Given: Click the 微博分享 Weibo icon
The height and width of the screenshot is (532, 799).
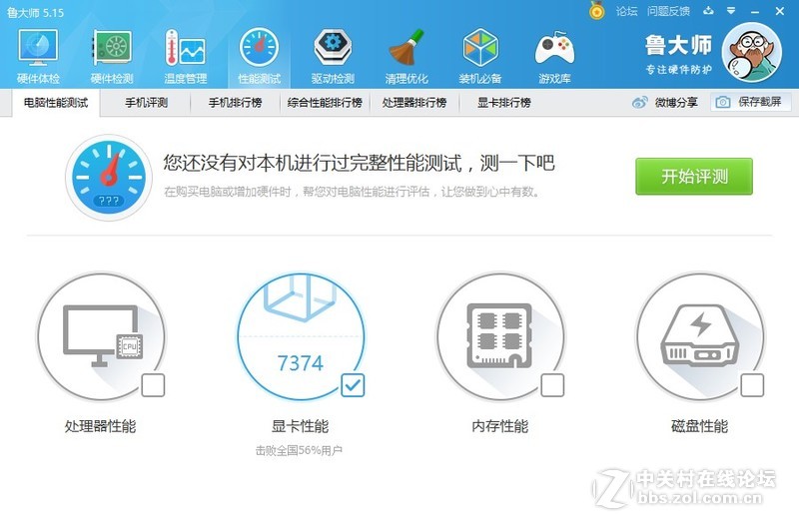Looking at the screenshot, I should pos(639,103).
